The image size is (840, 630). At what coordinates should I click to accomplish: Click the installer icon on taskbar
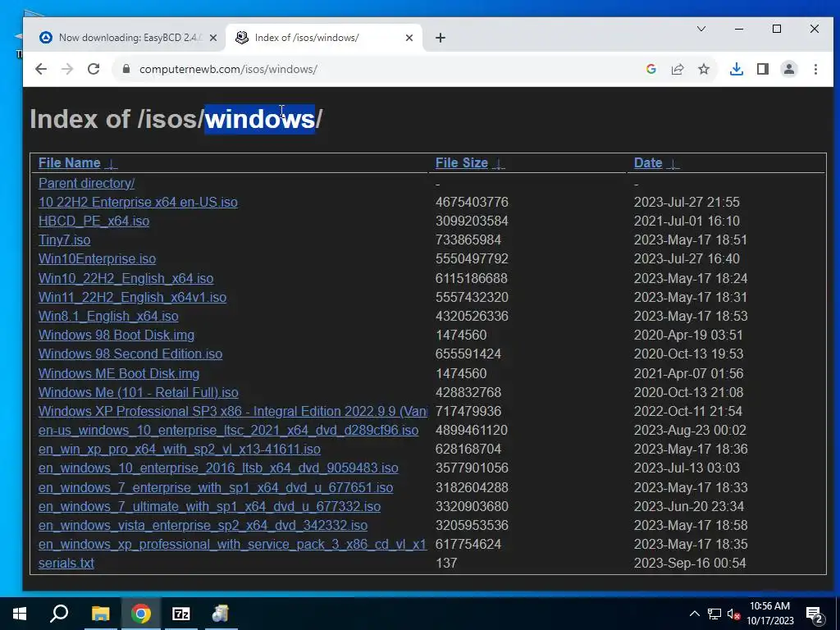pos(220,614)
